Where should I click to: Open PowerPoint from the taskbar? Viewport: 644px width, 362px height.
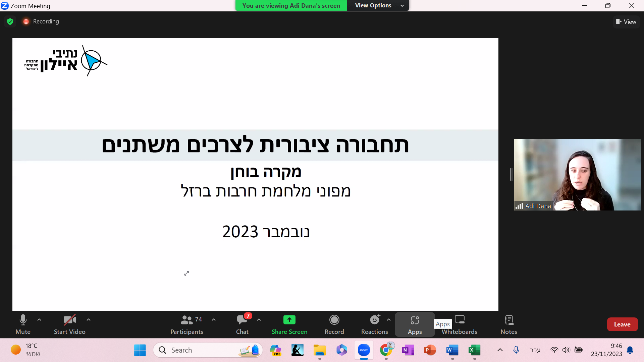click(430, 350)
